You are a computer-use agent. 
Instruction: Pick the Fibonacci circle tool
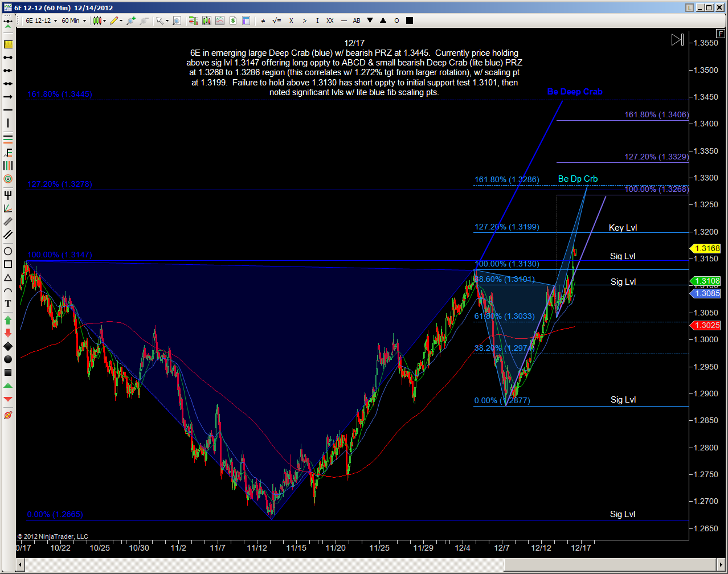coord(8,179)
